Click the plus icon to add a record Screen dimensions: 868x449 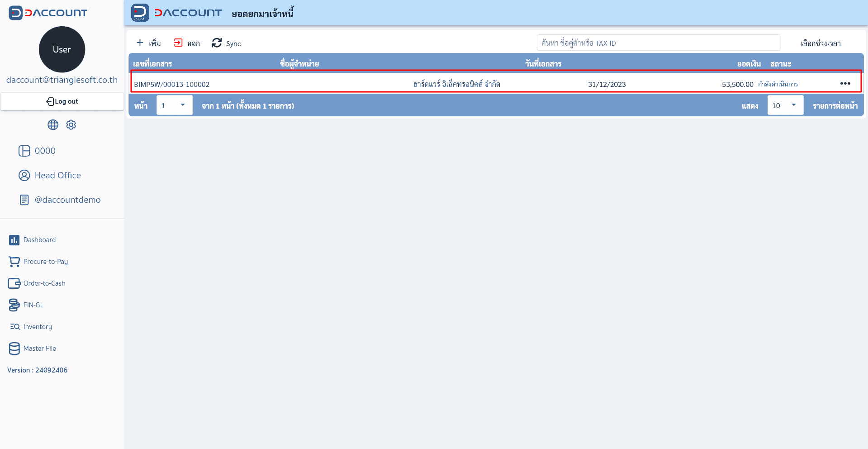point(140,43)
